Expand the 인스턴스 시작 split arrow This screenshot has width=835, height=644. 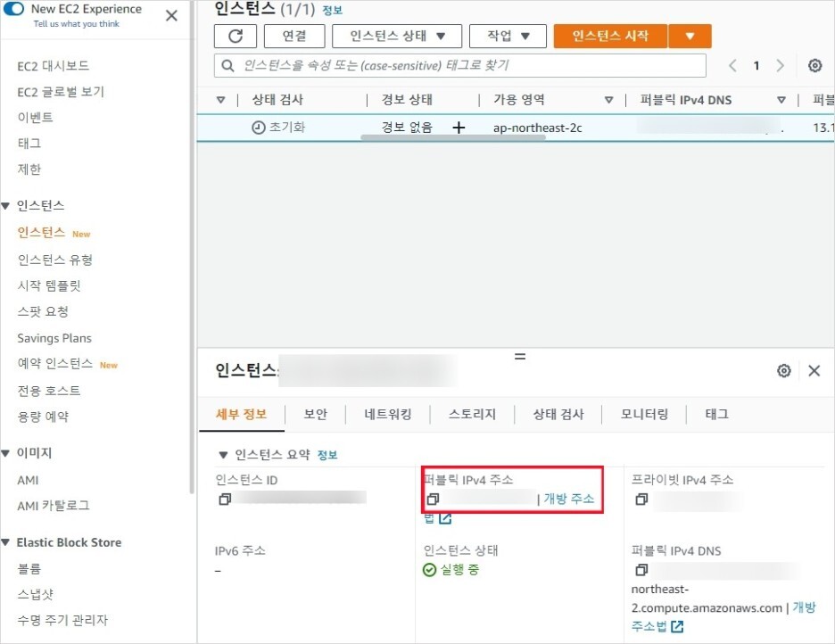click(x=690, y=37)
